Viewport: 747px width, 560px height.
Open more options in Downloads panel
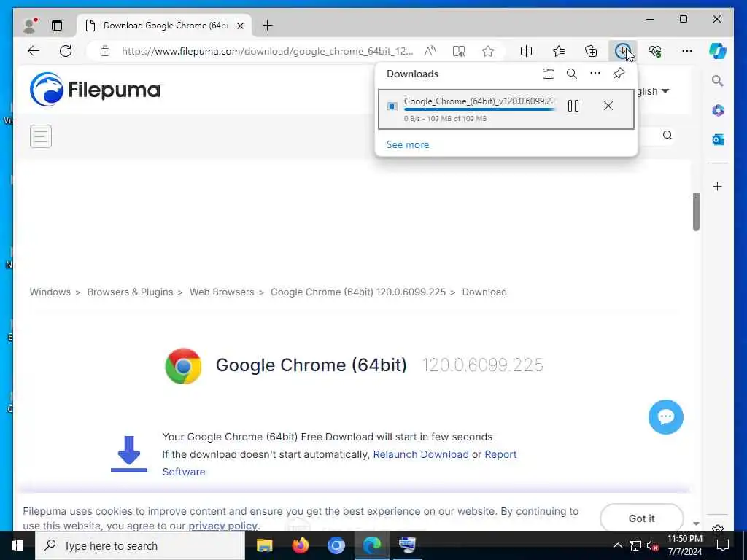pos(595,74)
